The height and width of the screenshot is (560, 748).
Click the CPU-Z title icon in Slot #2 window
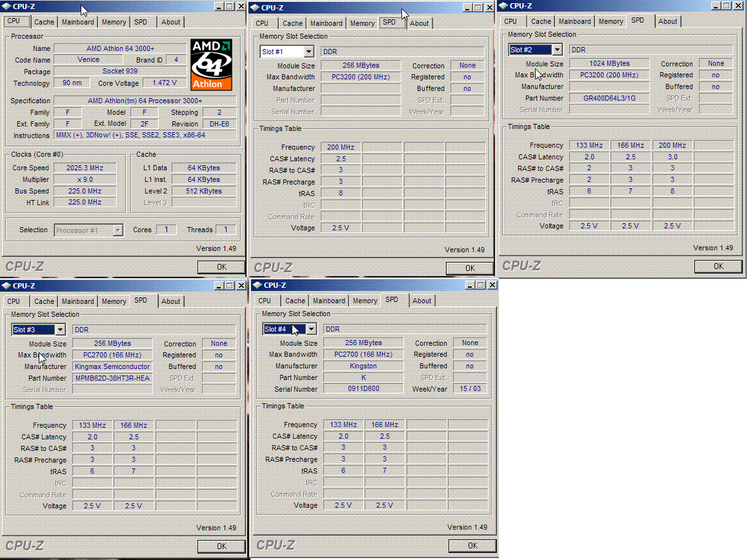pos(503,6)
